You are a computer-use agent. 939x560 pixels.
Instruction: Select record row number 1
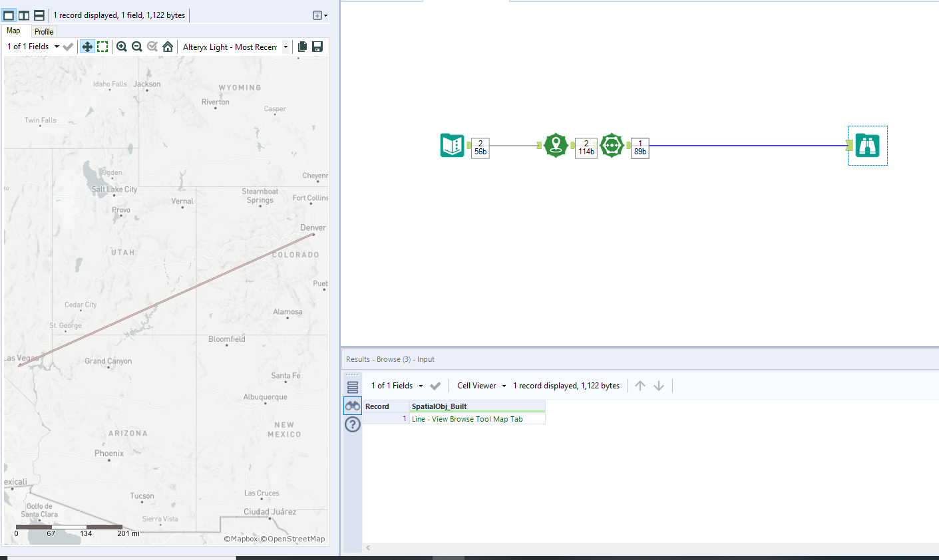[x=385, y=419]
